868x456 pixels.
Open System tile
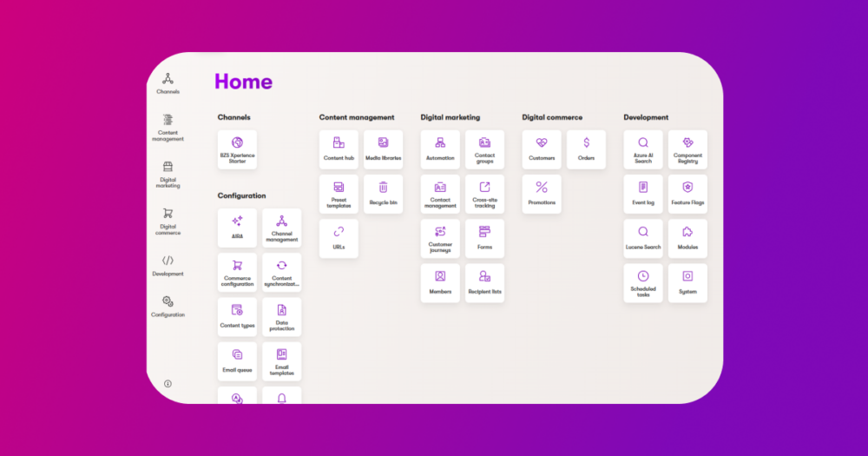687,283
